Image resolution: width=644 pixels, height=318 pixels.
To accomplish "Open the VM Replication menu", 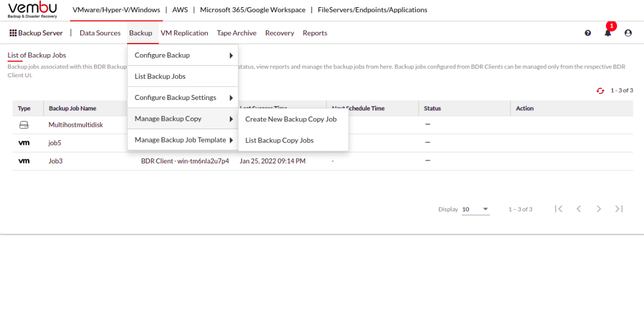I will click(184, 33).
